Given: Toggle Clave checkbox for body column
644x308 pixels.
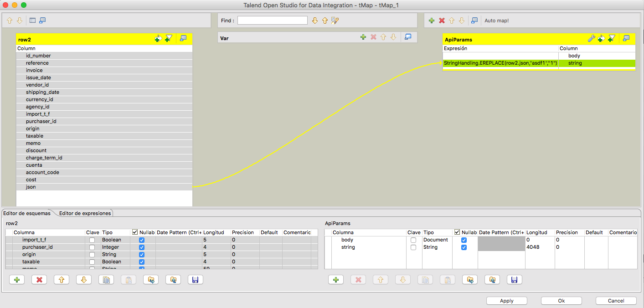Looking at the screenshot, I should 413,240.
